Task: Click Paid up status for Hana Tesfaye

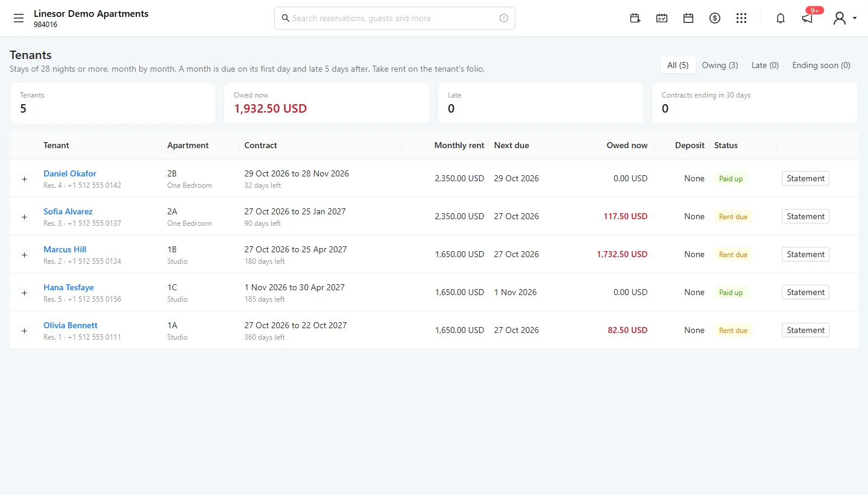Action: [731, 293]
